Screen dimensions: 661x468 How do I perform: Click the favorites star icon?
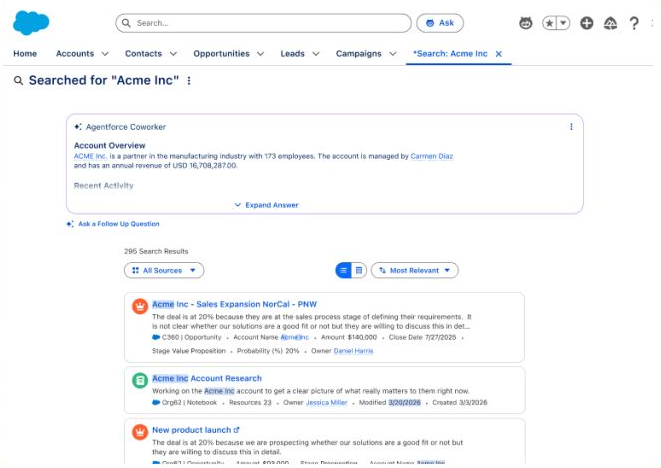point(549,23)
